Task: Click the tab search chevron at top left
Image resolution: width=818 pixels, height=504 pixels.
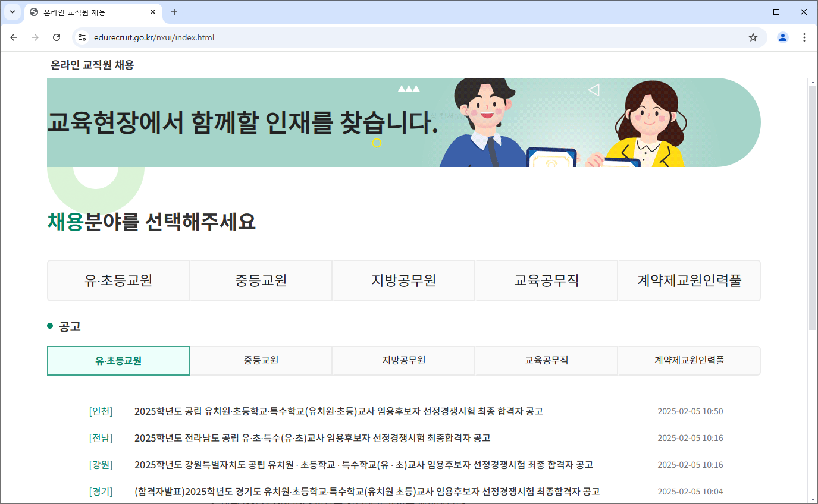Action: click(x=12, y=12)
